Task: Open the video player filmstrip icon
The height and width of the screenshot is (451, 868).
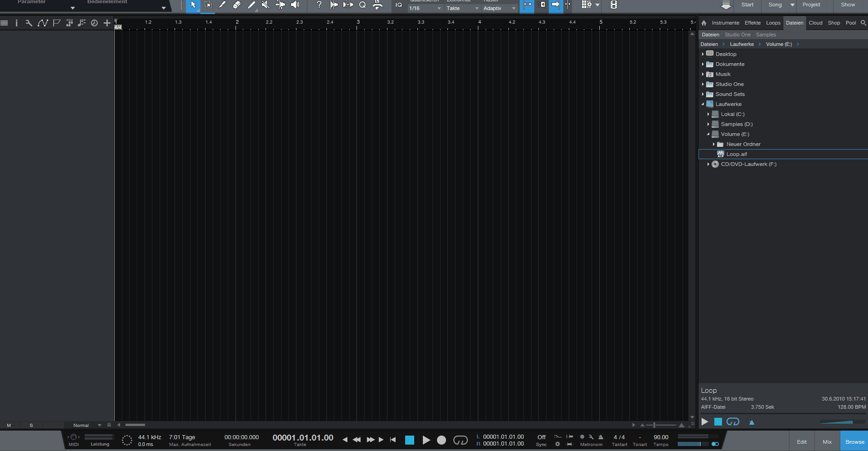Action: pos(614,5)
